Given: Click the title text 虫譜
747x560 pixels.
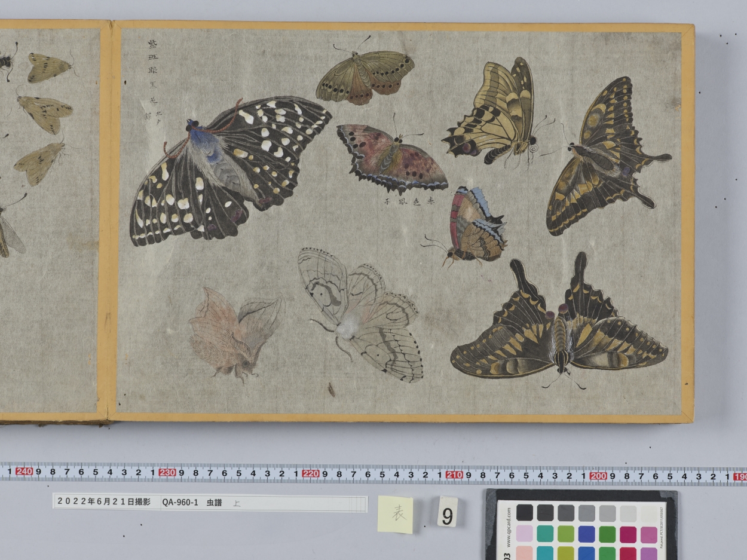Looking at the screenshot, I should pos(214,503).
